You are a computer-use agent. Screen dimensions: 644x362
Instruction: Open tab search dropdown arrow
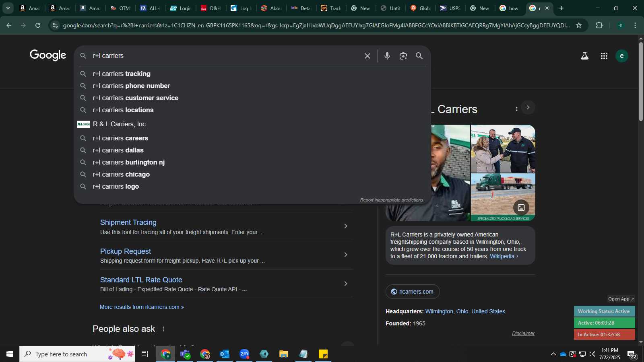(8, 8)
